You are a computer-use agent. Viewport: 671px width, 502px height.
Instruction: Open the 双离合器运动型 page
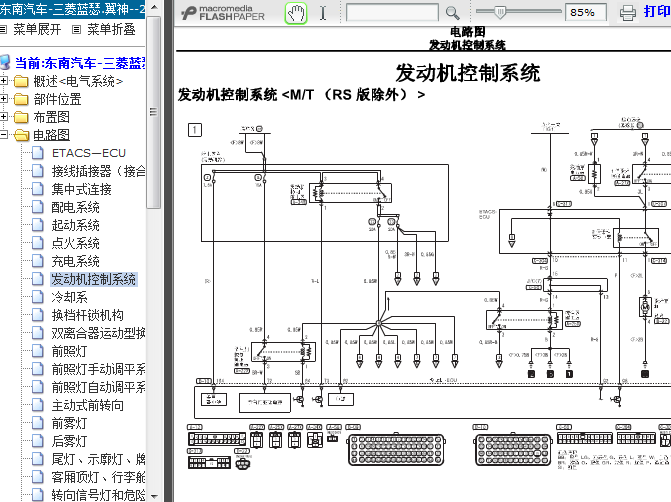pyautogui.click(x=98, y=333)
